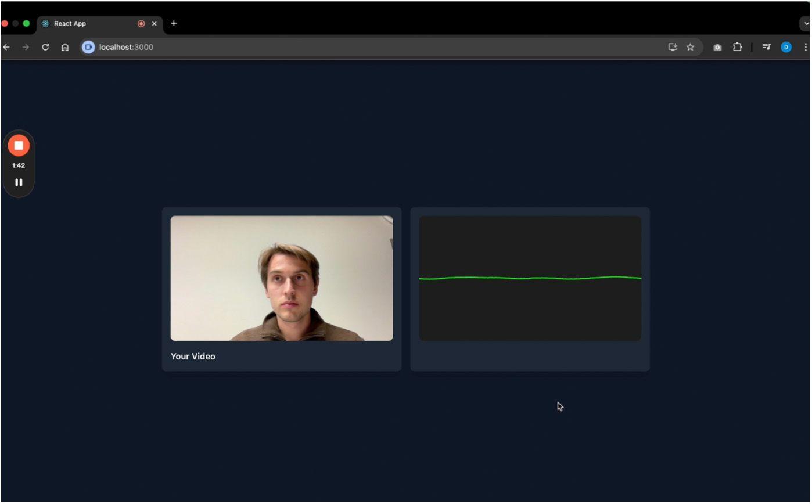This screenshot has width=812, height=504.
Task: Open the Chrome three-dot menu
Action: pyautogui.click(x=806, y=47)
